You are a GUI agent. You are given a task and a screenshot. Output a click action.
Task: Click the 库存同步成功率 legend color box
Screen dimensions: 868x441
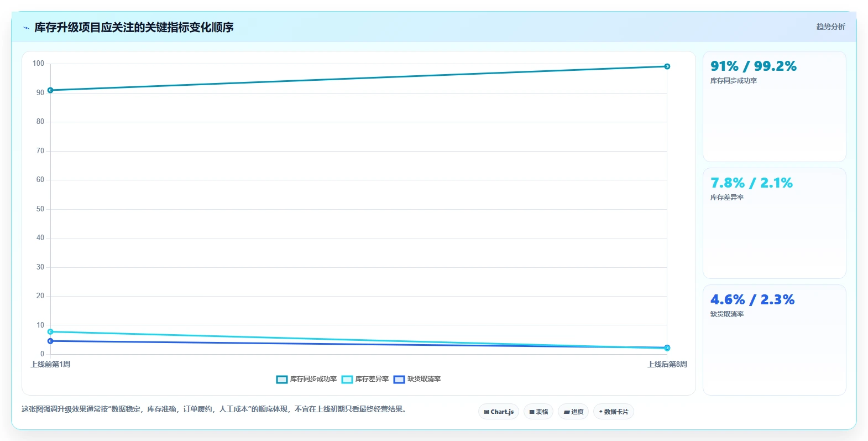coord(282,379)
